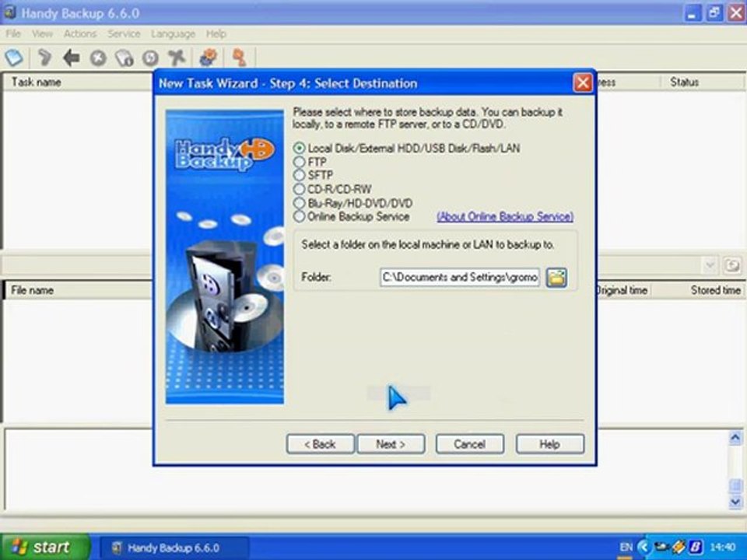Open the dropdown arrow in the middle bar
This screenshot has height=560, width=747.
pyautogui.click(x=710, y=264)
